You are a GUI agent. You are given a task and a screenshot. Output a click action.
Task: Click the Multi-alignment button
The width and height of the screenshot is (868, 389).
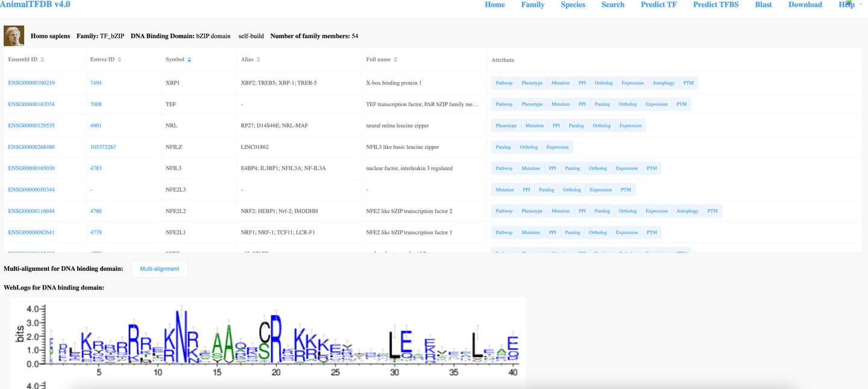(159, 269)
